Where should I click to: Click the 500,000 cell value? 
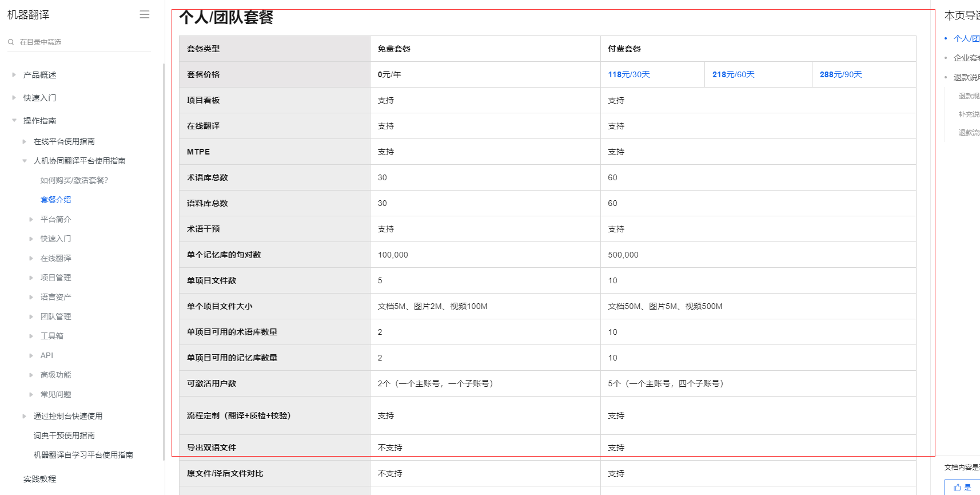(x=623, y=255)
